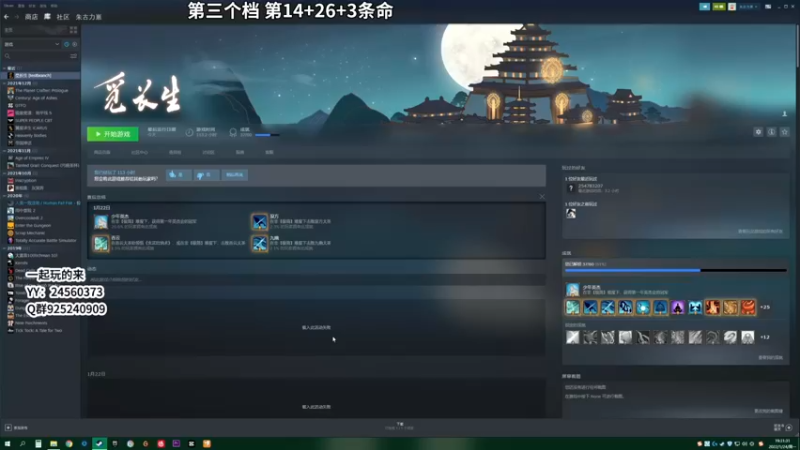Open the 社区 community tab
Viewport: 800px width, 450px height.
click(63, 17)
